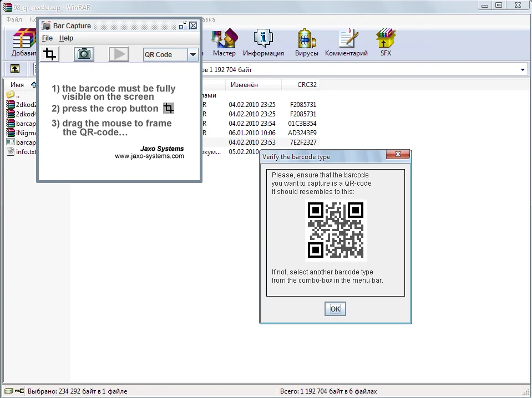Image resolution: width=532 pixels, height=398 pixels.
Task: Click the crop button in Bar Capture toolbar
Action: point(50,54)
